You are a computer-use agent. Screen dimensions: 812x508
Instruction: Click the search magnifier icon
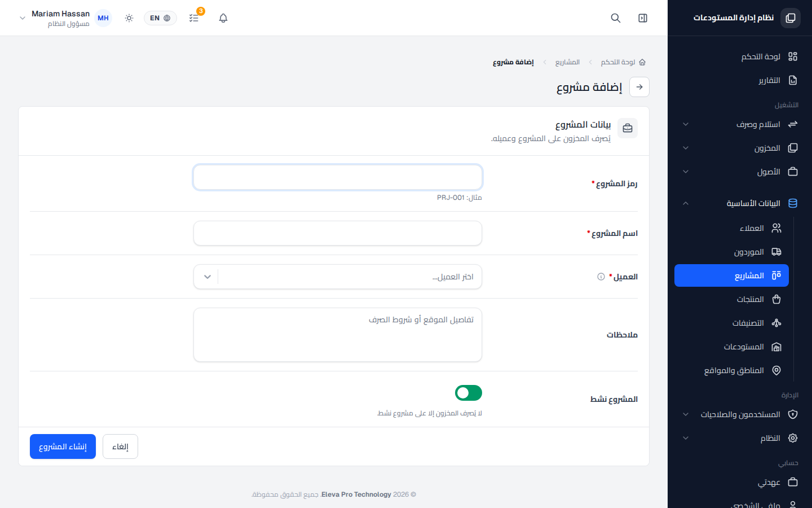pyautogui.click(x=616, y=18)
